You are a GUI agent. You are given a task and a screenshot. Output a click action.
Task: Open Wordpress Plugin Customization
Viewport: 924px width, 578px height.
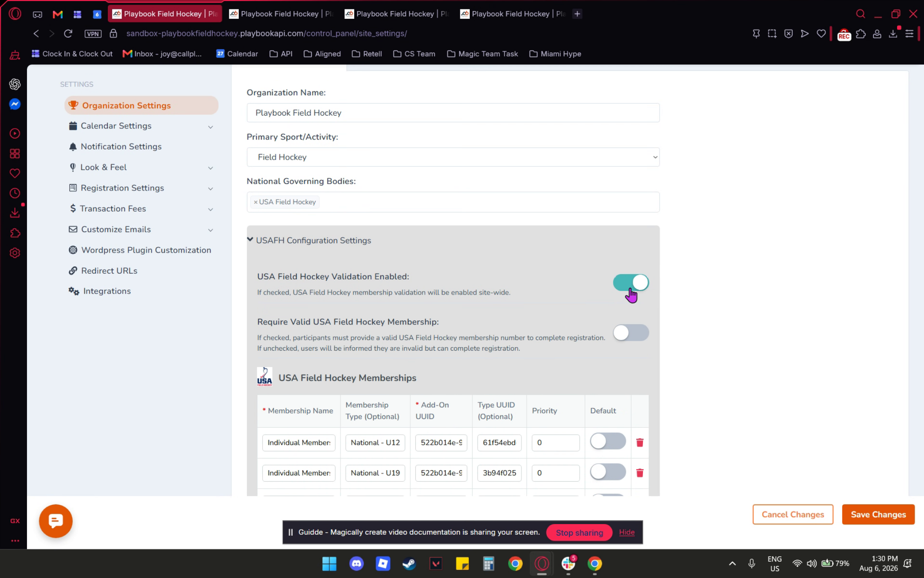(x=141, y=250)
